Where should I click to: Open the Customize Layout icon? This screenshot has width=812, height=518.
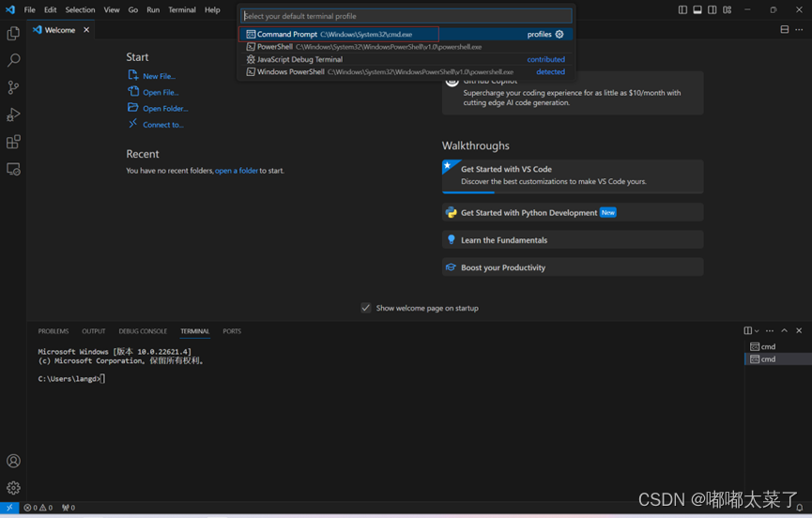pyautogui.click(x=728, y=9)
